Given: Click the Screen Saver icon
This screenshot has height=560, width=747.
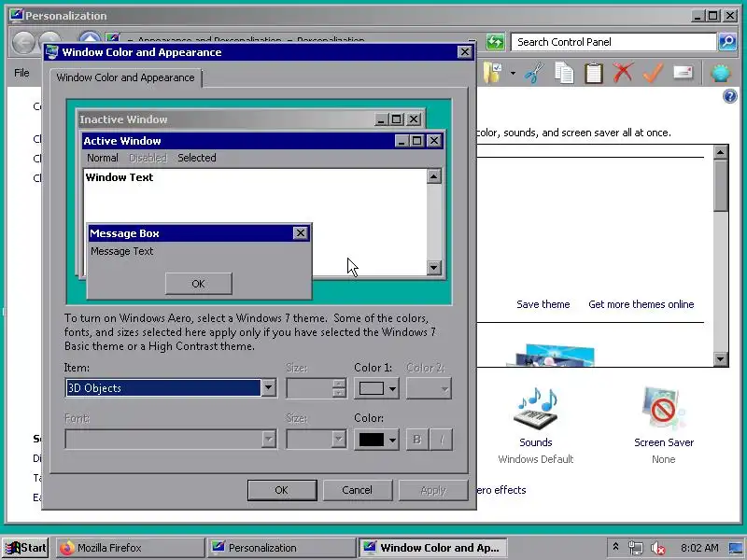Looking at the screenshot, I should click(x=663, y=409).
